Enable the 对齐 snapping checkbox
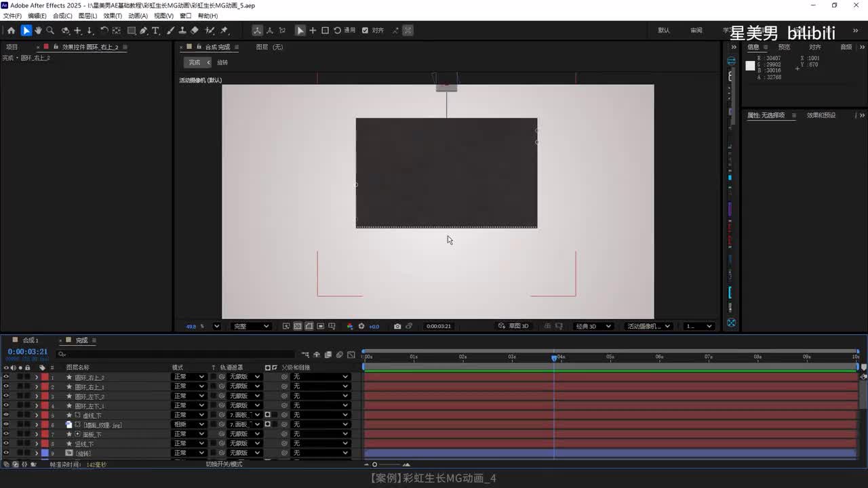The width and height of the screenshot is (868, 488). 366,30
